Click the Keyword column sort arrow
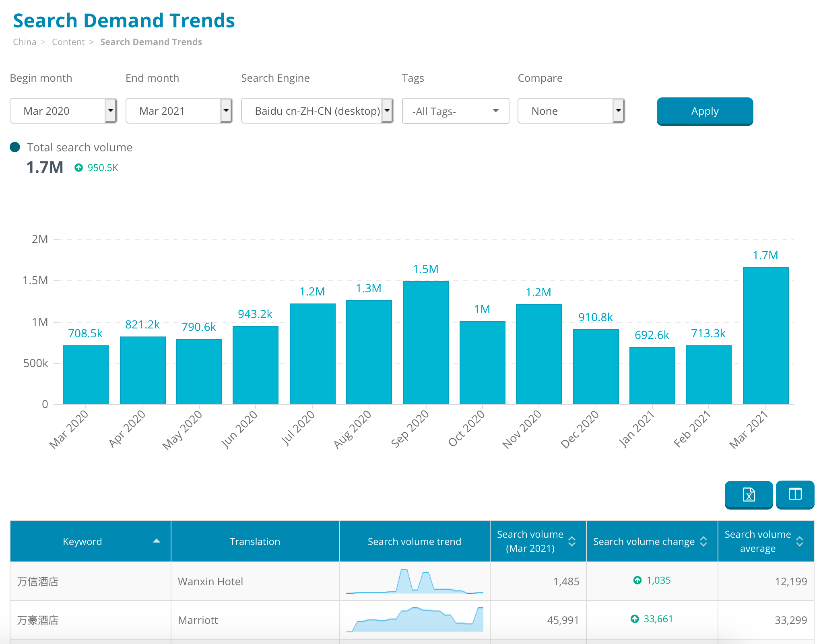The width and height of the screenshot is (821, 644). pos(157,541)
